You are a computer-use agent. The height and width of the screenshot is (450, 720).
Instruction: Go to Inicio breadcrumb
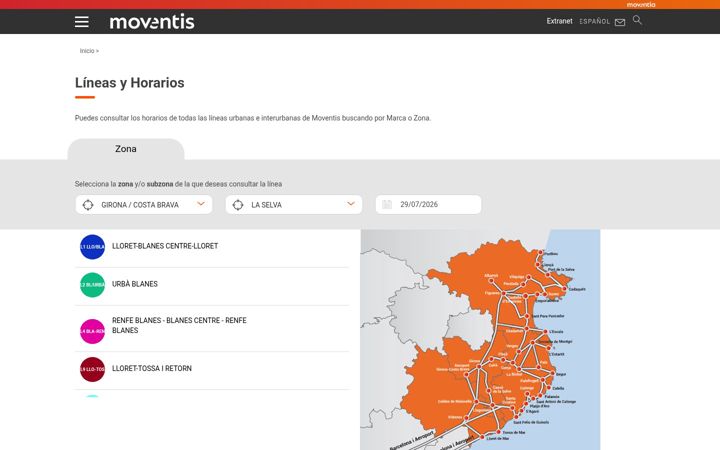click(x=87, y=51)
